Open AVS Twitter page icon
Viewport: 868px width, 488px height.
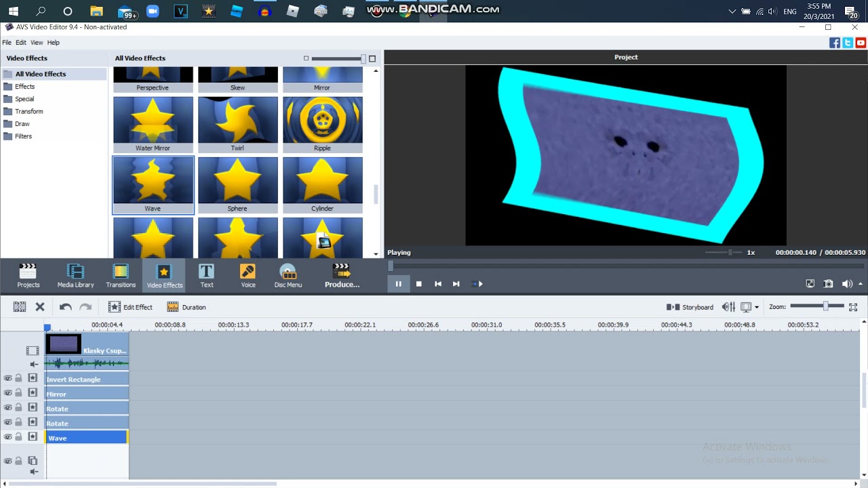coord(848,43)
